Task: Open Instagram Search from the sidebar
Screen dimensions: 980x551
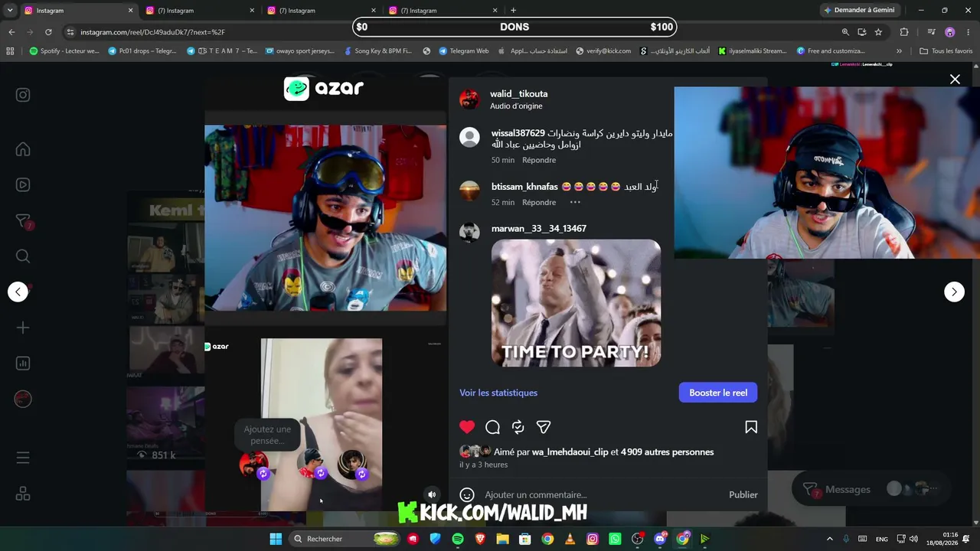Action: pos(23,256)
